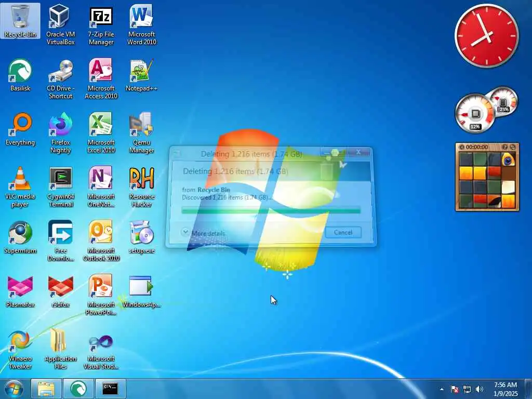
Task: Select the Oracle VM VirtualBox icon
Action: click(x=60, y=24)
